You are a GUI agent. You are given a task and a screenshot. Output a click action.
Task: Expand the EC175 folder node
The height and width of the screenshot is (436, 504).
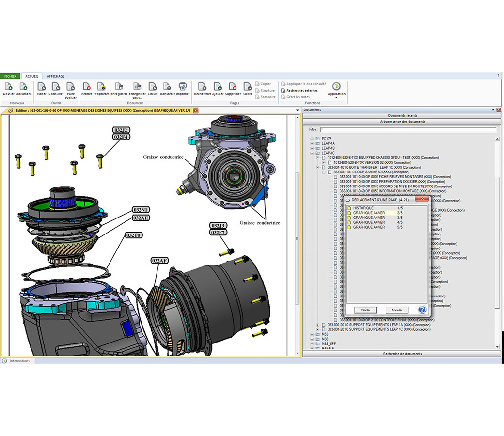click(312, 139)
